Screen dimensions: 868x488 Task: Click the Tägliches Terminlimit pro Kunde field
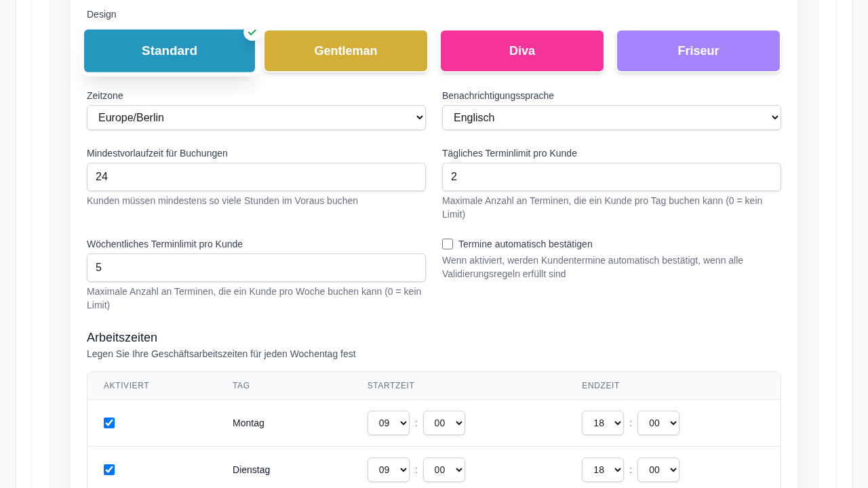click(611, 177)
